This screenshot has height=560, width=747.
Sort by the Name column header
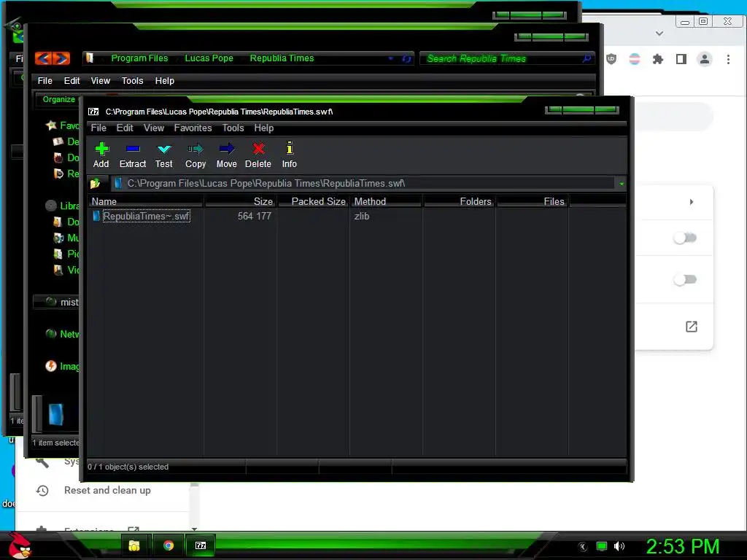coord(145,201)
